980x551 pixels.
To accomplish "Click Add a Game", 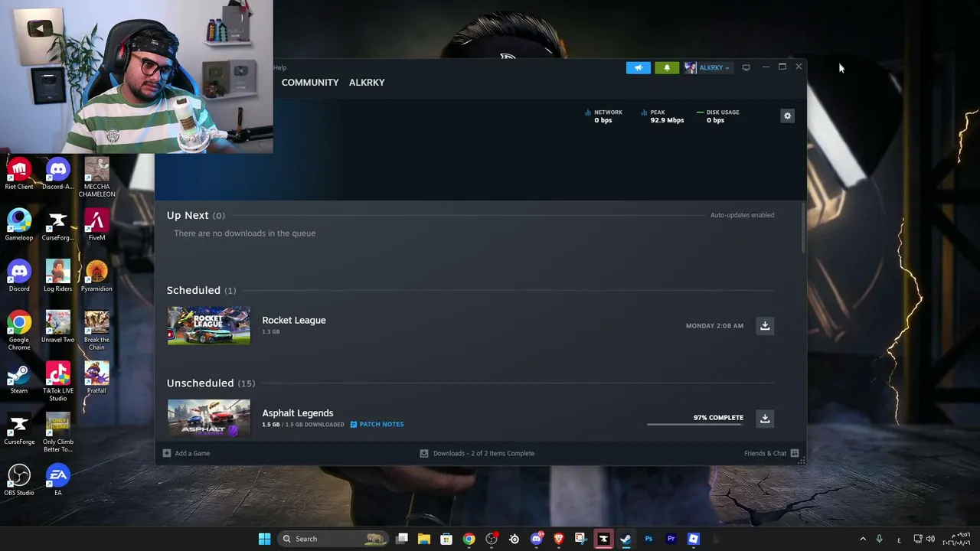I will pos(186,453).
